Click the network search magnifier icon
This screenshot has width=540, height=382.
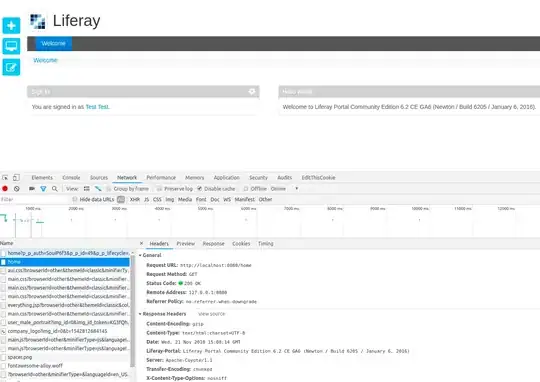[x=55, y=188]
